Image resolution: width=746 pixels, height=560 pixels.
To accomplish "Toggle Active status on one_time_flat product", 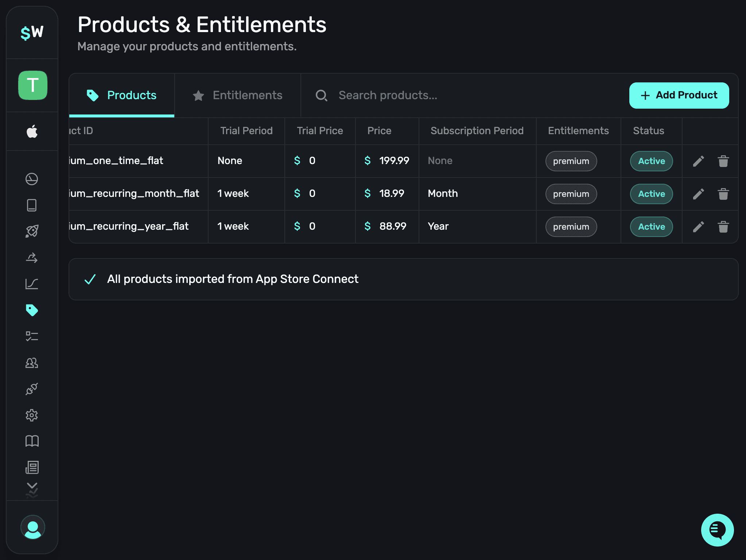I will point(651,161).
